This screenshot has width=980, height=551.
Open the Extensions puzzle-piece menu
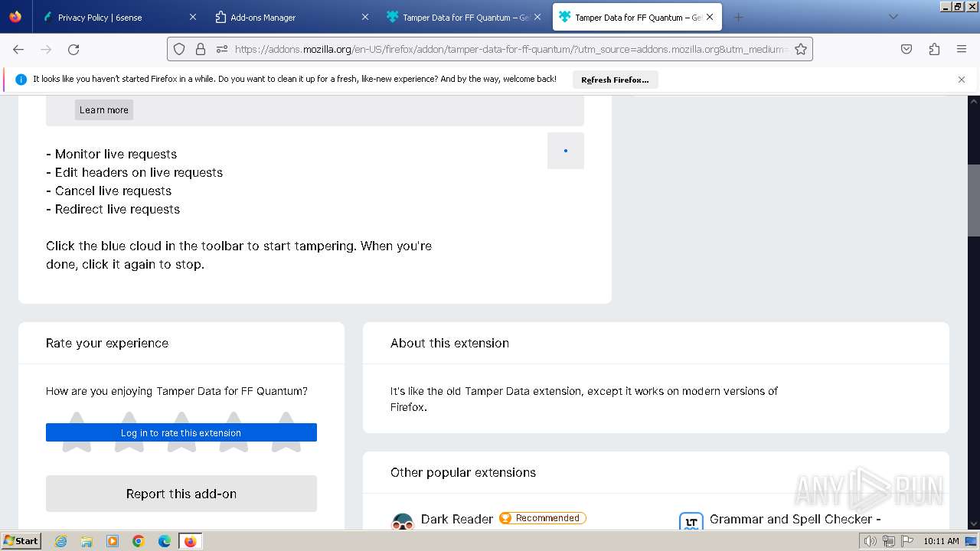tap(934, 49)
